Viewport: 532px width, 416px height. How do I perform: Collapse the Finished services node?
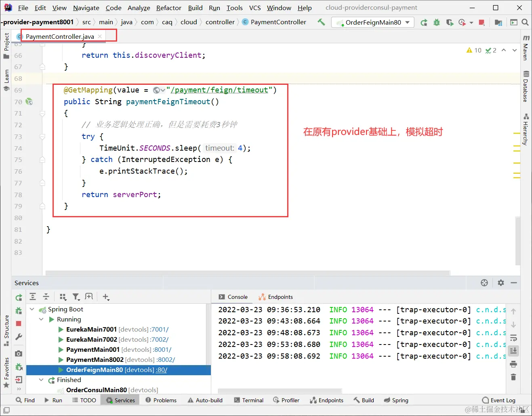(41, 380)
